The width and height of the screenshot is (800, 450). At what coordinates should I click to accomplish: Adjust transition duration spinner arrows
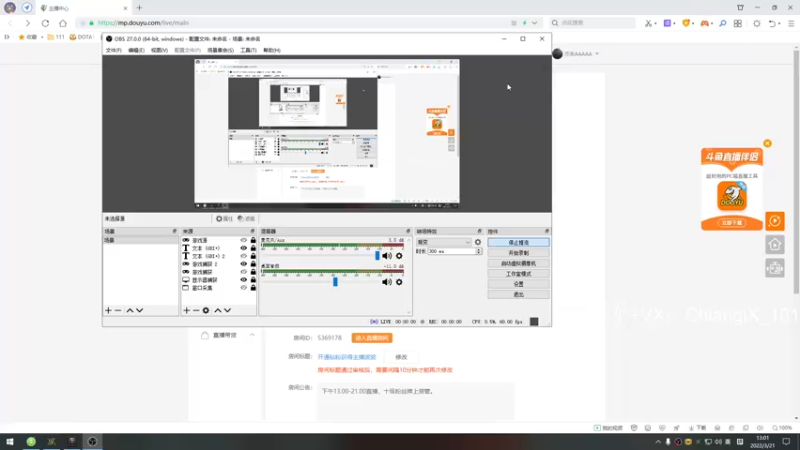[479, 252]
